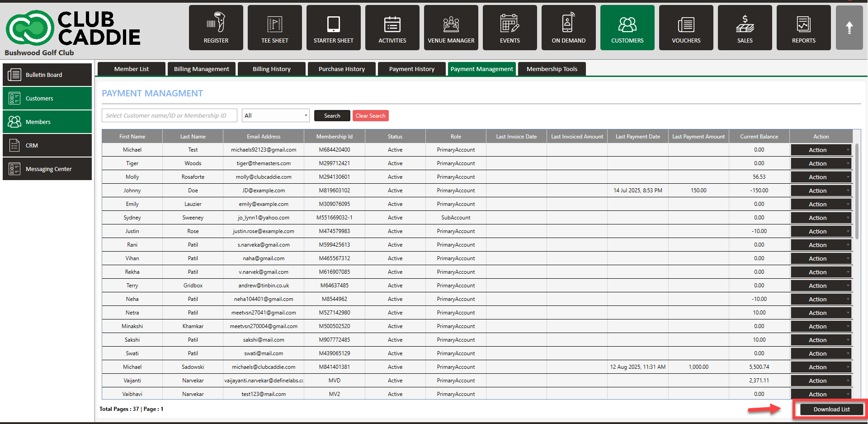Screen dimensions: 868x424
Task: Open the Tee Sheet module
Action: (274, 28)
